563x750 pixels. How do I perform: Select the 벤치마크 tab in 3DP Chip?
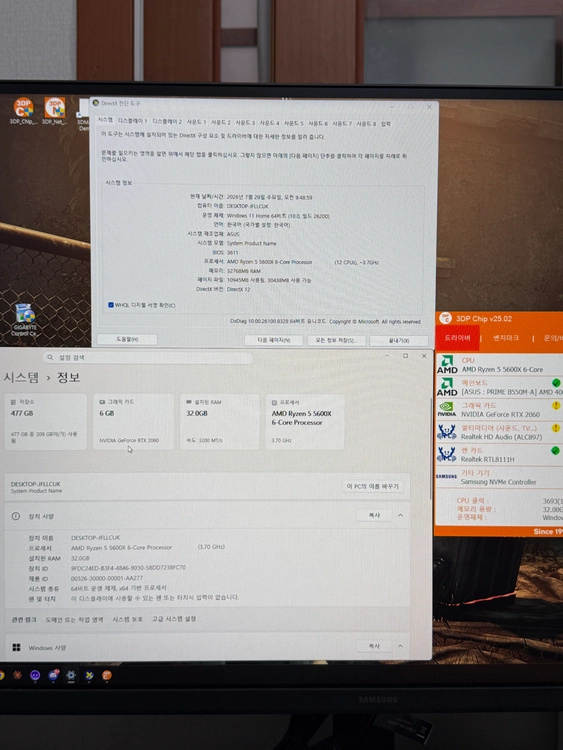pyautogui.click(x=506, y=338)
